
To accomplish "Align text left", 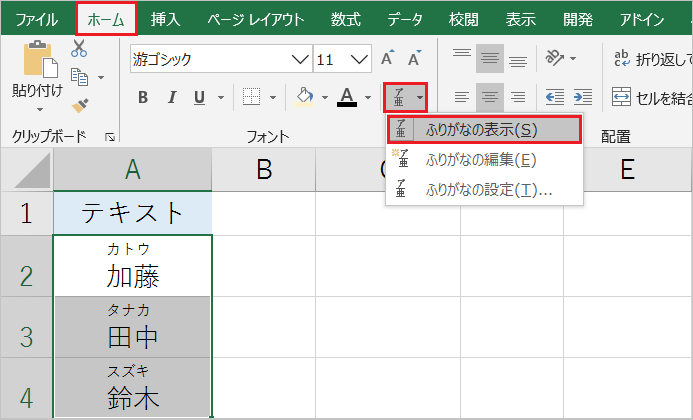I will tap(462, 97).
